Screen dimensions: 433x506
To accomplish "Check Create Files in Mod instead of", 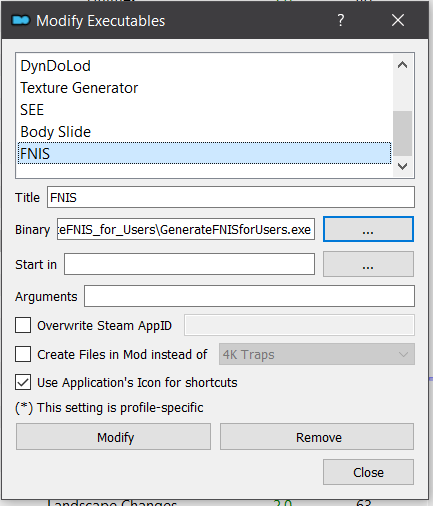I will tap(23, 354).
